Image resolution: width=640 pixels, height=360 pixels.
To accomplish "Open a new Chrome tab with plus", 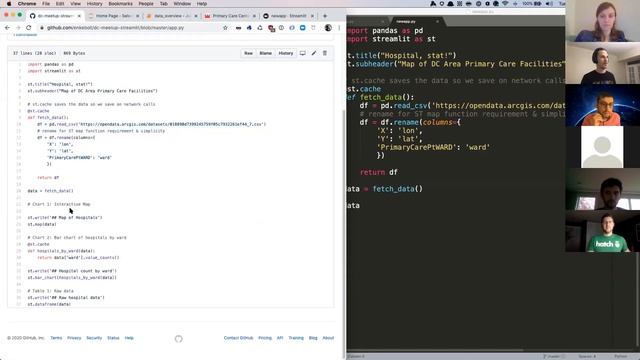I will pyautogui.click(x=325, y=16).
